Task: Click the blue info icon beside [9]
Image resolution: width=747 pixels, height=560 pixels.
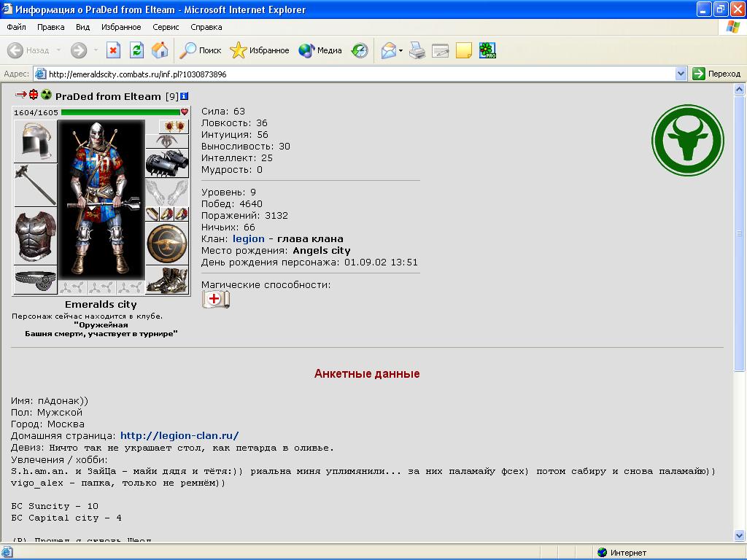Action: [x=184, y=96]
